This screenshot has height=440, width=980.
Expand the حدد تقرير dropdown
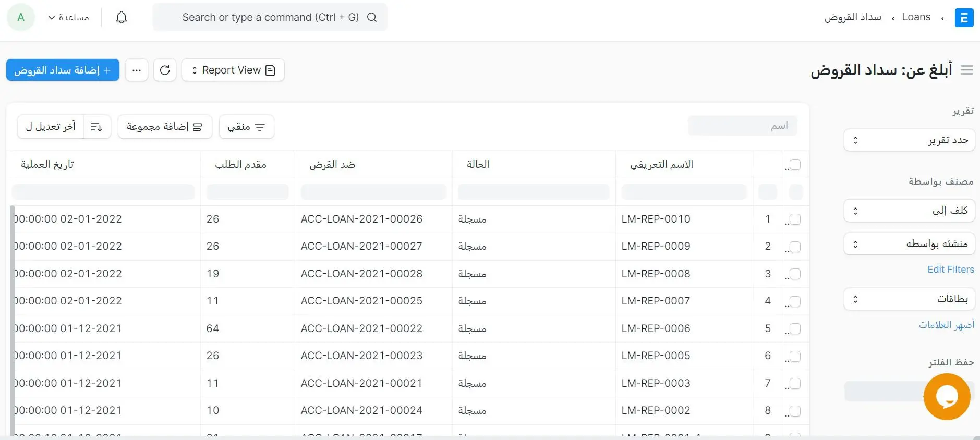point(909,140)
